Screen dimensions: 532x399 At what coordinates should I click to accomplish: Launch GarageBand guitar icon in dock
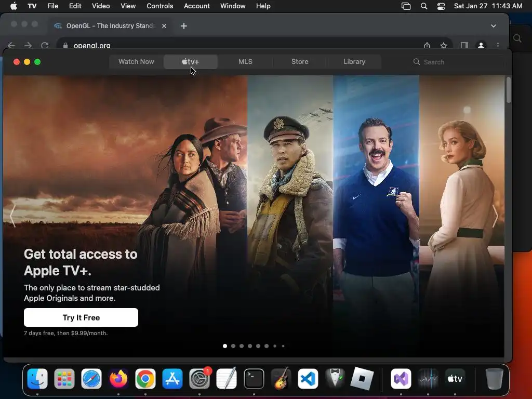(x=281, y=379)
